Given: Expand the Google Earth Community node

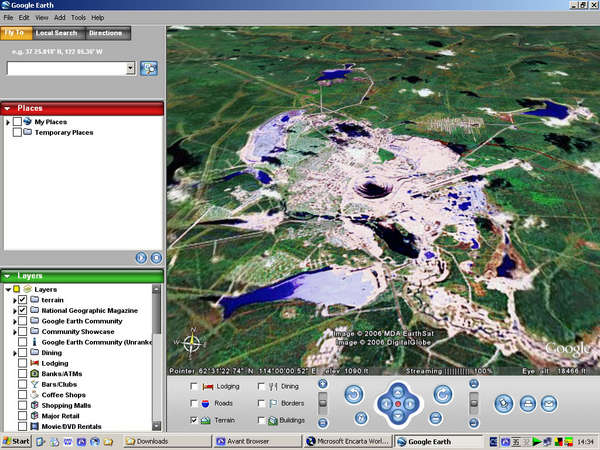Looking at the screenshot, I should pos(15,321).
